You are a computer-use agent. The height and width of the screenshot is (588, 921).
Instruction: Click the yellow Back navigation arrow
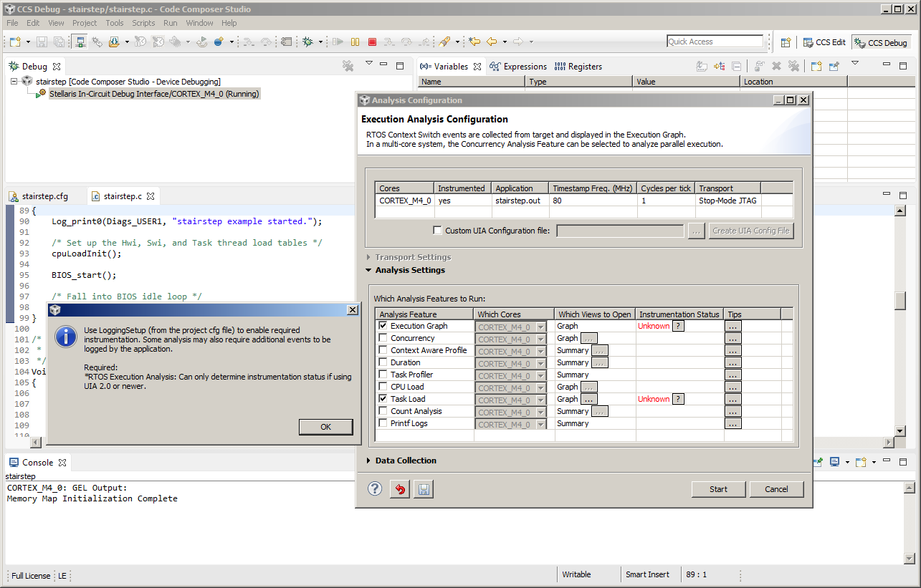pos(492,42)
